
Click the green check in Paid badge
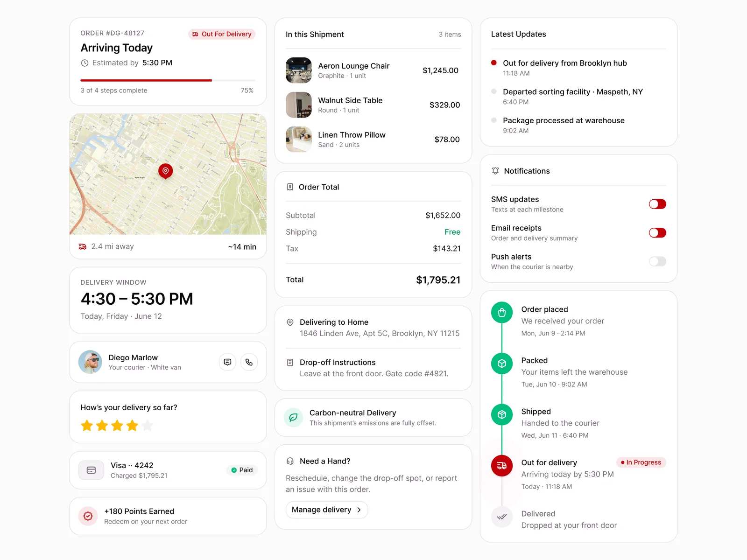coord(234,470)
